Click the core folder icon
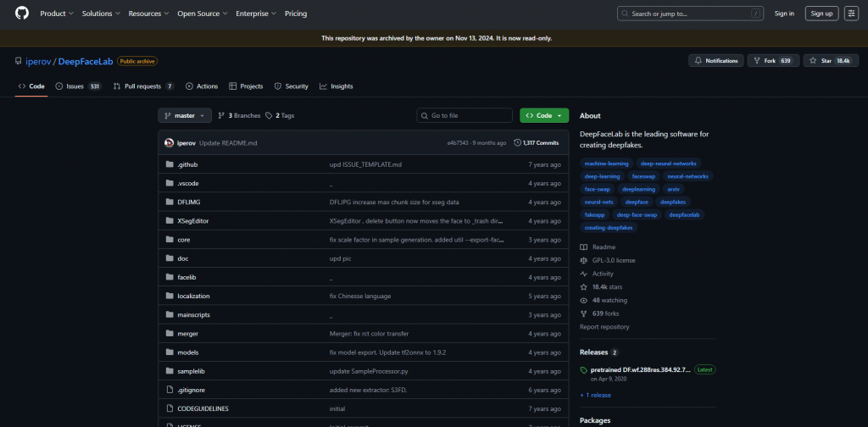This screenshot has width=868, height=427. tap(170, 240)
